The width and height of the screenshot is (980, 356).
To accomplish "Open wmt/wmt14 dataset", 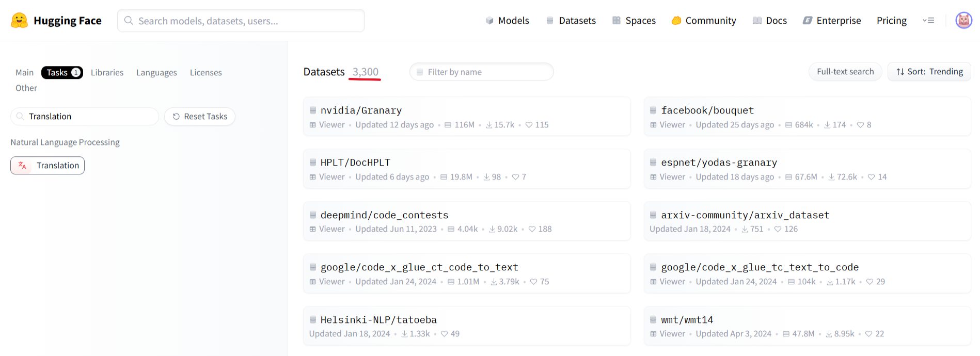I will pyautogui.click(x=807, y=326).
